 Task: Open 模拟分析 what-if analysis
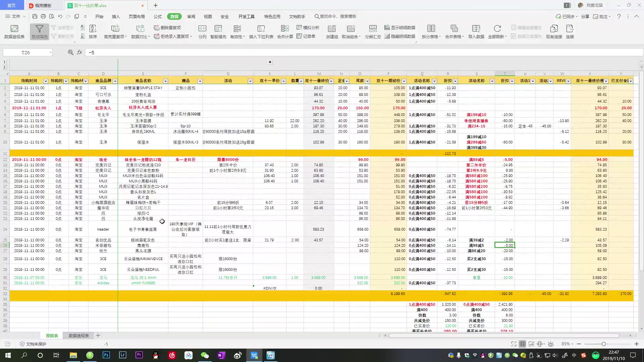tap(308, 27)
